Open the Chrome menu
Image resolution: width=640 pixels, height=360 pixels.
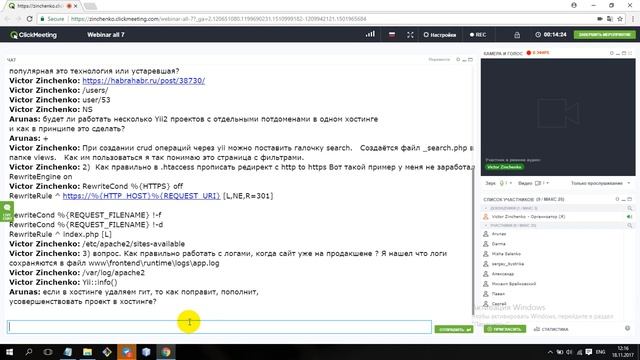tap(633, 19)
